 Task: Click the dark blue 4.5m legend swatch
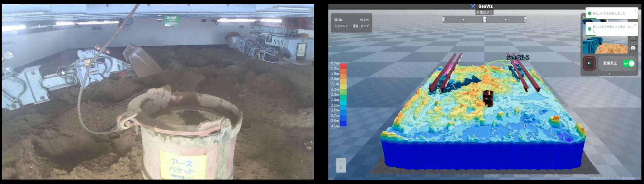343,123
